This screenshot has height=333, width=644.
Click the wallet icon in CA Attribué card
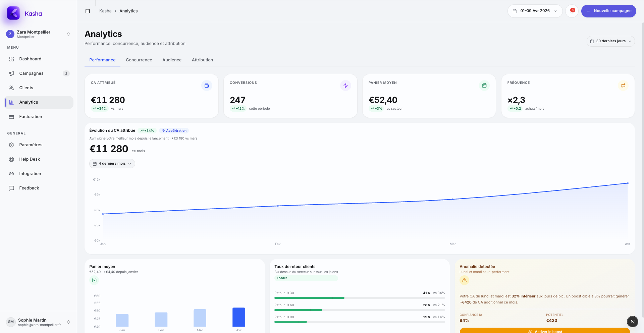207,86
